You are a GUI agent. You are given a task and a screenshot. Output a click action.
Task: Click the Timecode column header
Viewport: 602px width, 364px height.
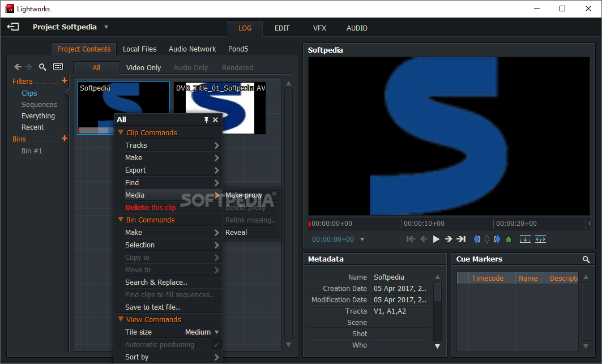click(x=492, y=279)
